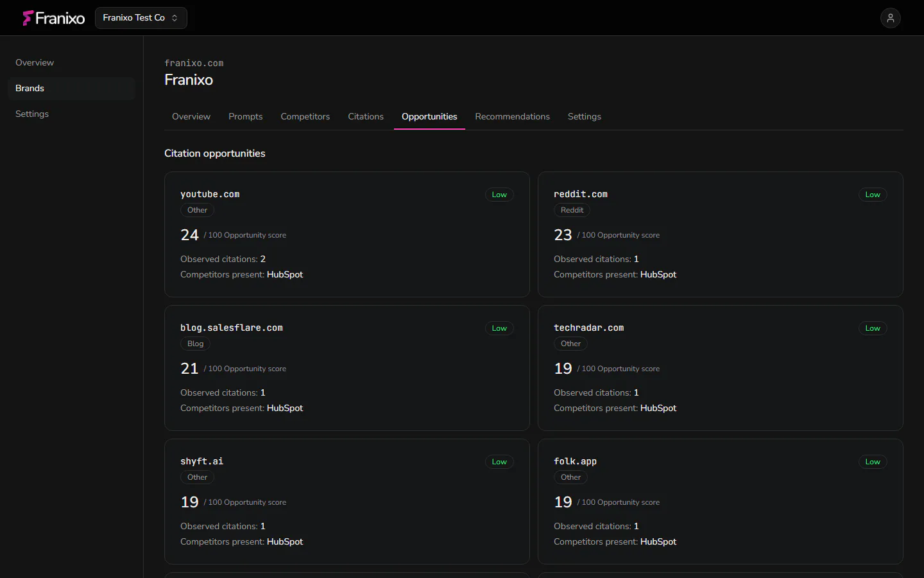
Task: Click the opportunity score 19 on folk.app
Action: 563,502
